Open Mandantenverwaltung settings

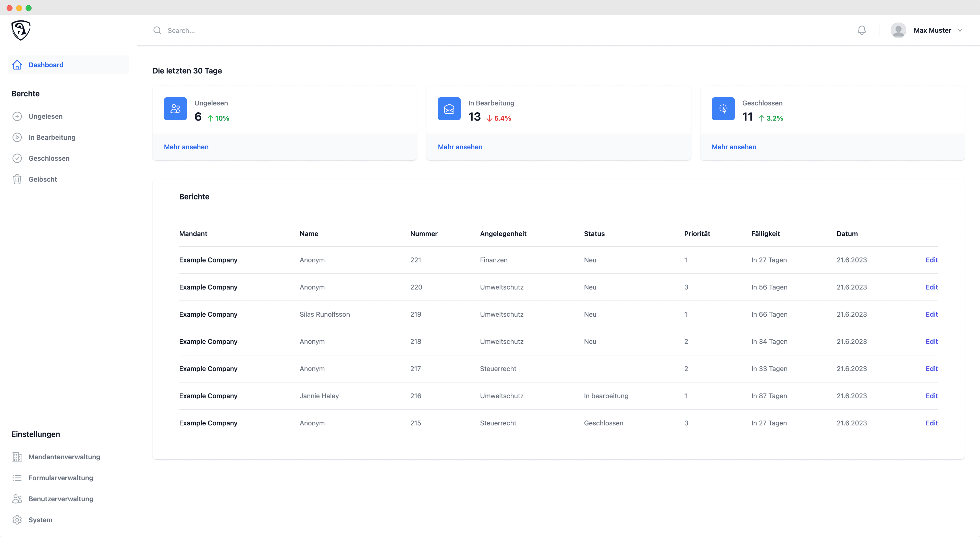[x=68, y=457]
